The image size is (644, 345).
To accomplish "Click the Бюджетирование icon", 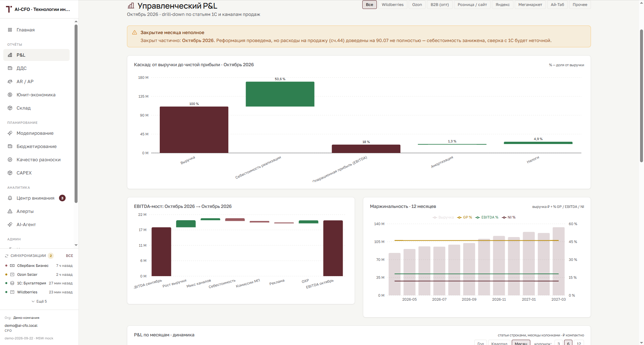I will point(10,146).
